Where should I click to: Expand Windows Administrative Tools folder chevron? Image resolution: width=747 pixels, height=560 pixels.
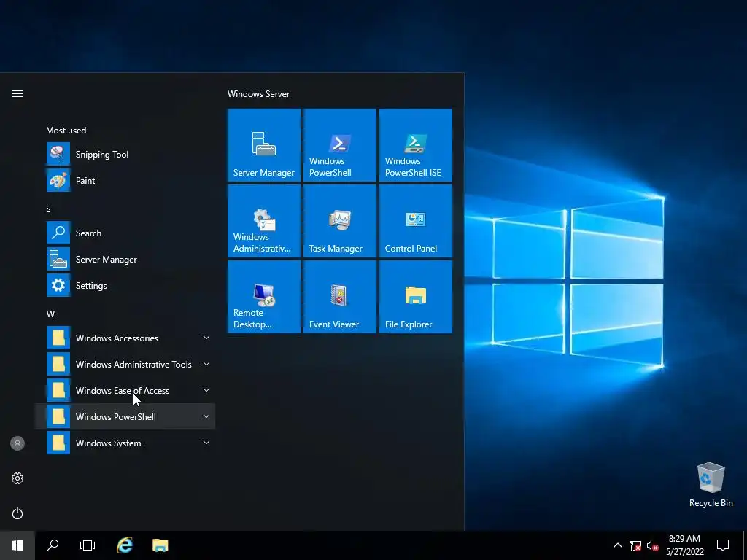coord(206,364)
